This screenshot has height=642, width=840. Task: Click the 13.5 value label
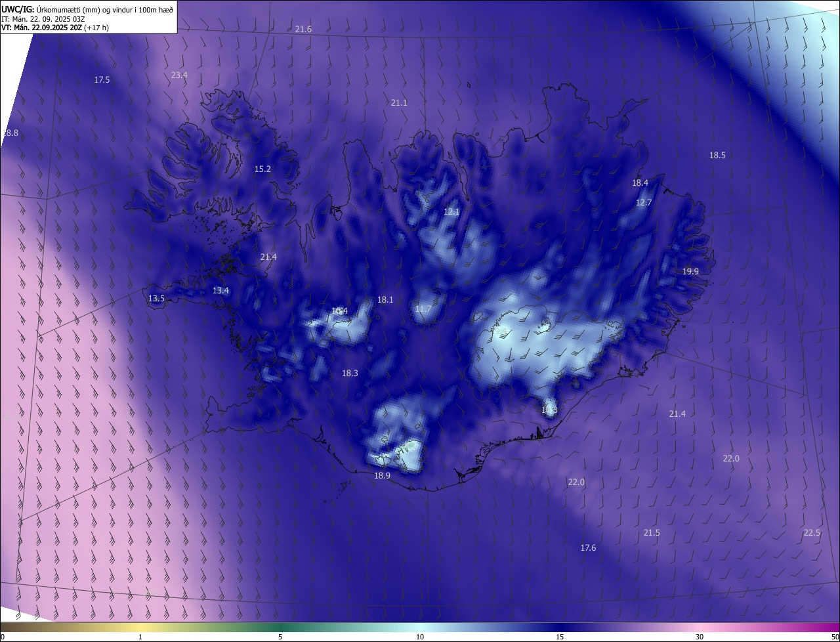click(156, 299)
